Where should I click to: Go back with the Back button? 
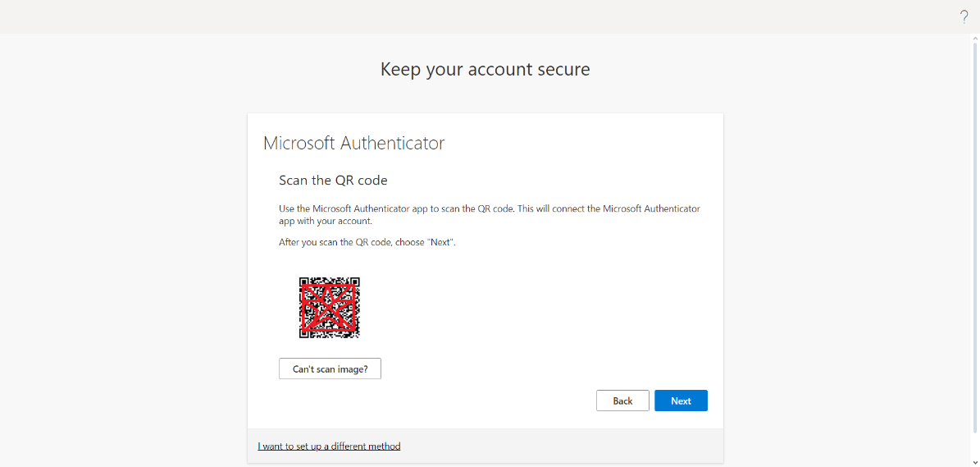(x=622, y=401)
